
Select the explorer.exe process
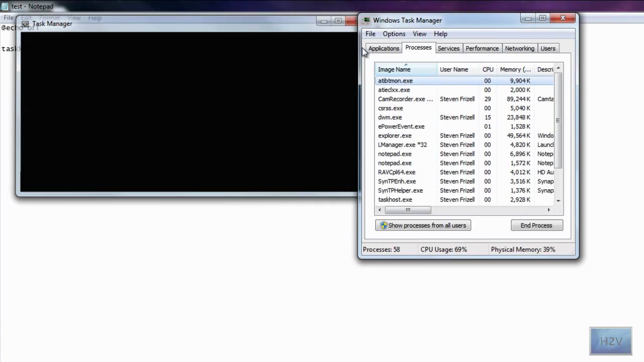tap(464, 136)
